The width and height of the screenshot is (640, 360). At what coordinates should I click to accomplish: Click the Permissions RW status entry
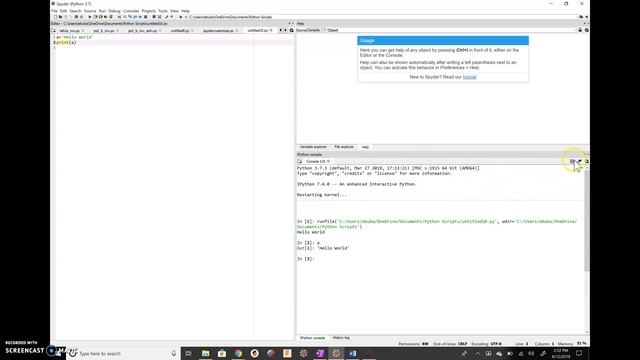click(x=413, y=344)
